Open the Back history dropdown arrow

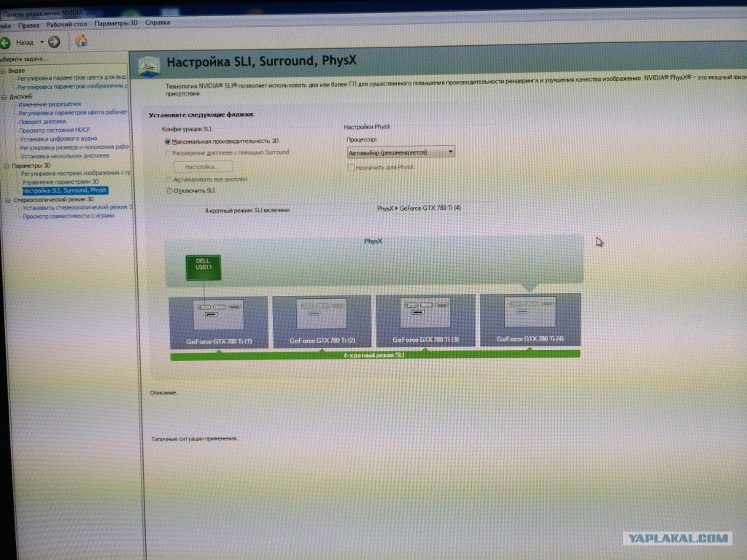click(42, 42)
